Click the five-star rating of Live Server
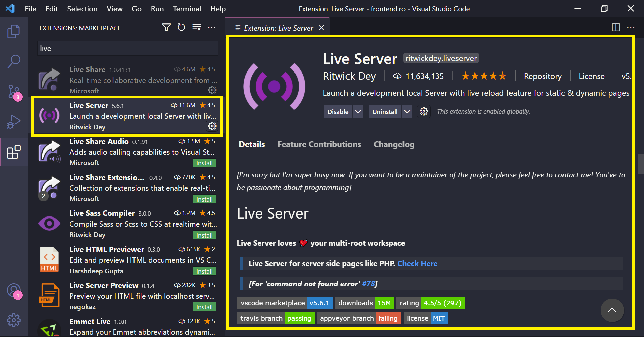The height and width of the screenshot is (337, 644). (484, 76)
